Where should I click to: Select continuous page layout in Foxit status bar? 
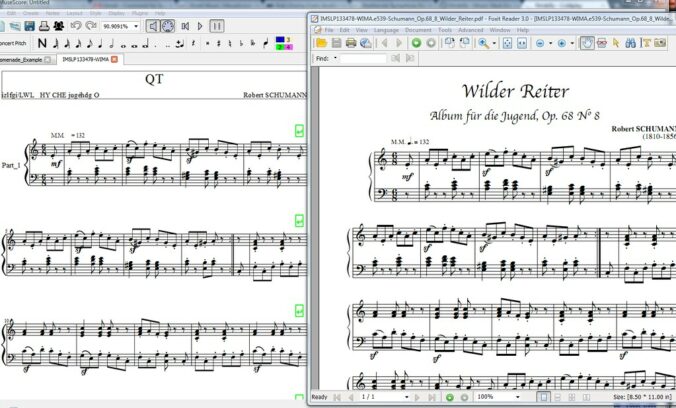(558, 397)
